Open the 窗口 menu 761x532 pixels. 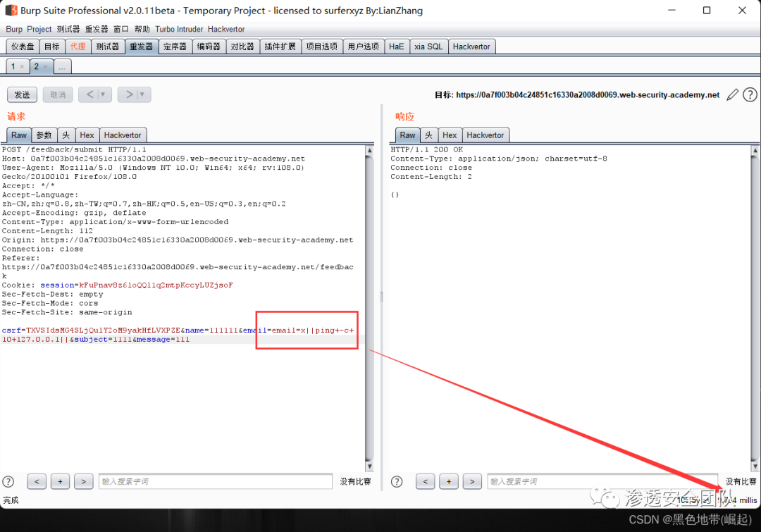coord(121,29)
